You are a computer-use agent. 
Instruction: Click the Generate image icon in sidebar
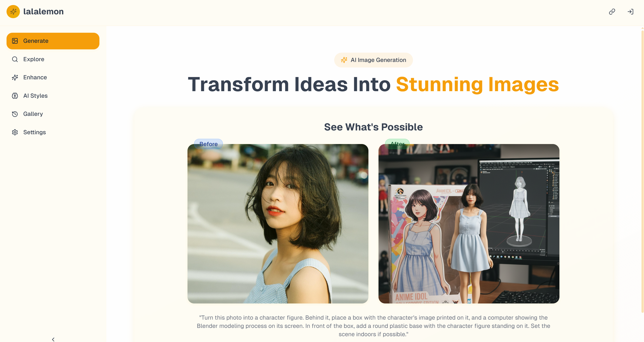pos(15,41)
